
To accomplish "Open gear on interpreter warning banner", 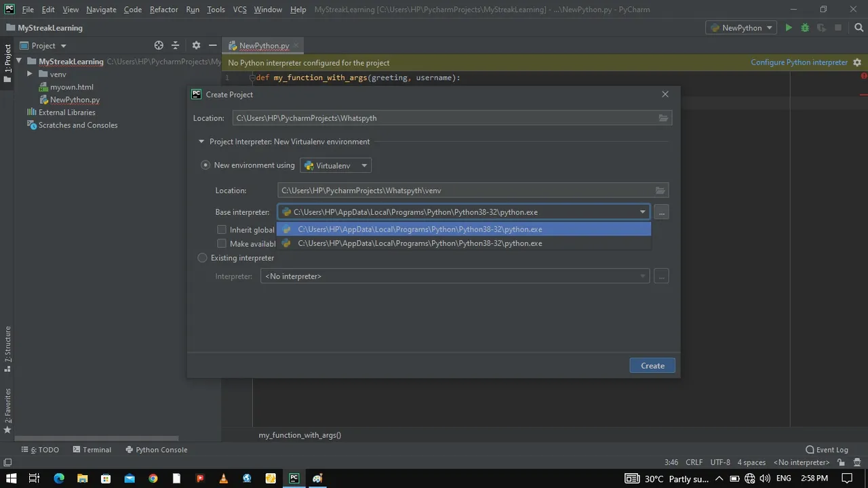I will tap(857, 62).
